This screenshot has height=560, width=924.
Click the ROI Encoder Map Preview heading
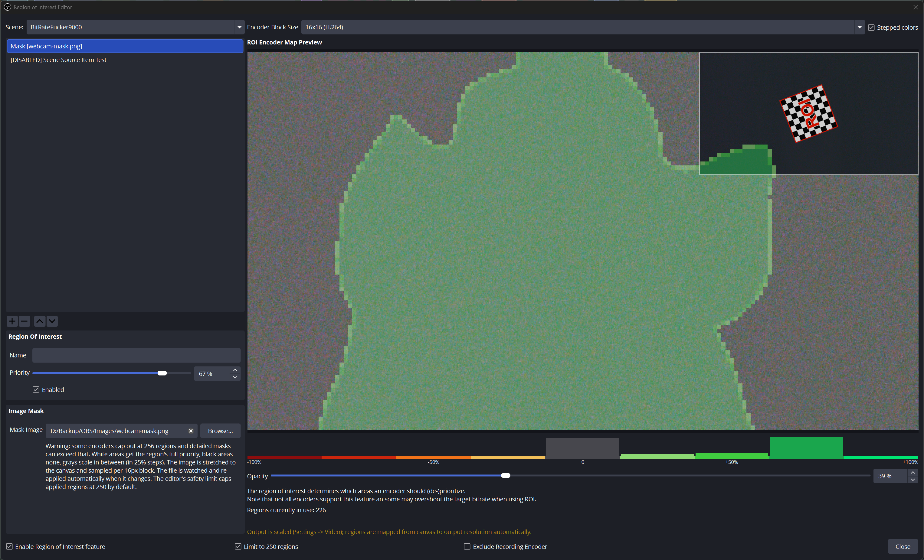coord(285,42)
